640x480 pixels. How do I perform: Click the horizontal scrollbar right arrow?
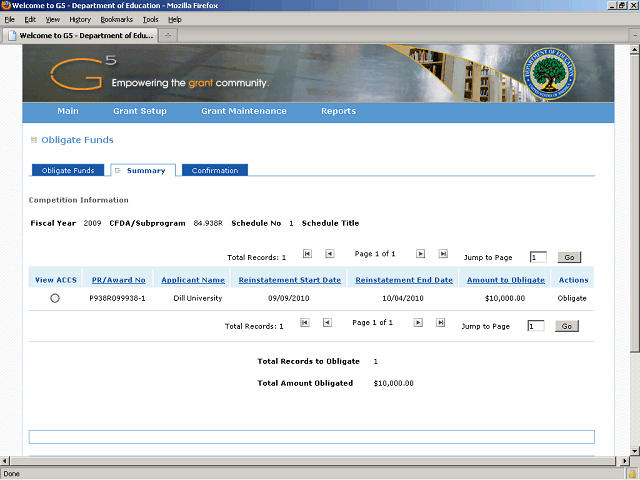(624, 461)
